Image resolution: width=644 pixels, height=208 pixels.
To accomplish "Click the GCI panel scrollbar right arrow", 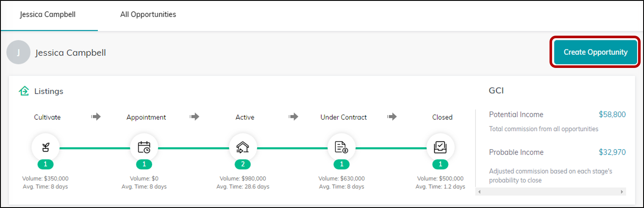I will click(x=622, y=192).
